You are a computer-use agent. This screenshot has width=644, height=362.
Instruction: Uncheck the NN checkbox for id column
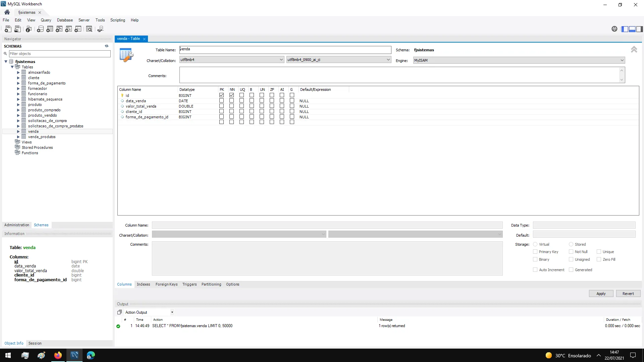[231, 95]
